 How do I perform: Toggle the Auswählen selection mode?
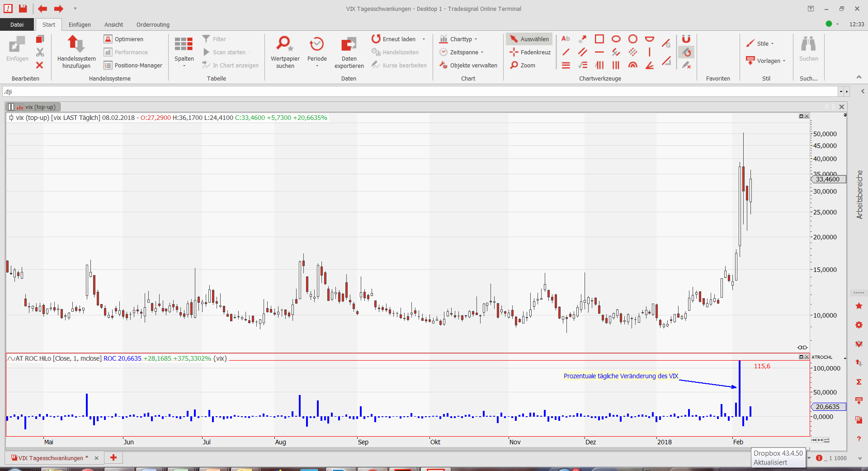point(529,39)
